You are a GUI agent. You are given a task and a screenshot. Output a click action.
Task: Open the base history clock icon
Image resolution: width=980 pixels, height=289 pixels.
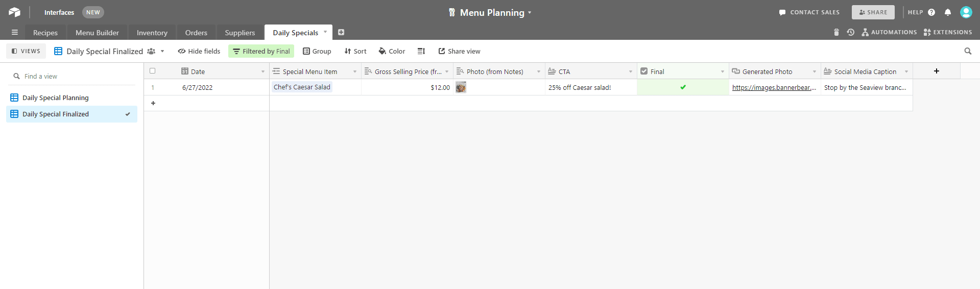click(x=850, y=32)
